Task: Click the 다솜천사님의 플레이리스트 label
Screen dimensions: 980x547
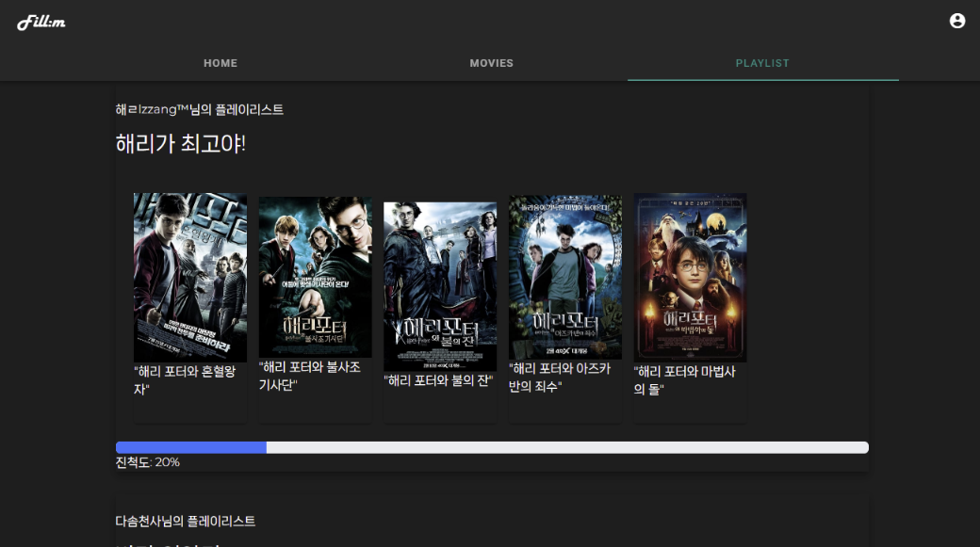Action: (x=186, y=522)
